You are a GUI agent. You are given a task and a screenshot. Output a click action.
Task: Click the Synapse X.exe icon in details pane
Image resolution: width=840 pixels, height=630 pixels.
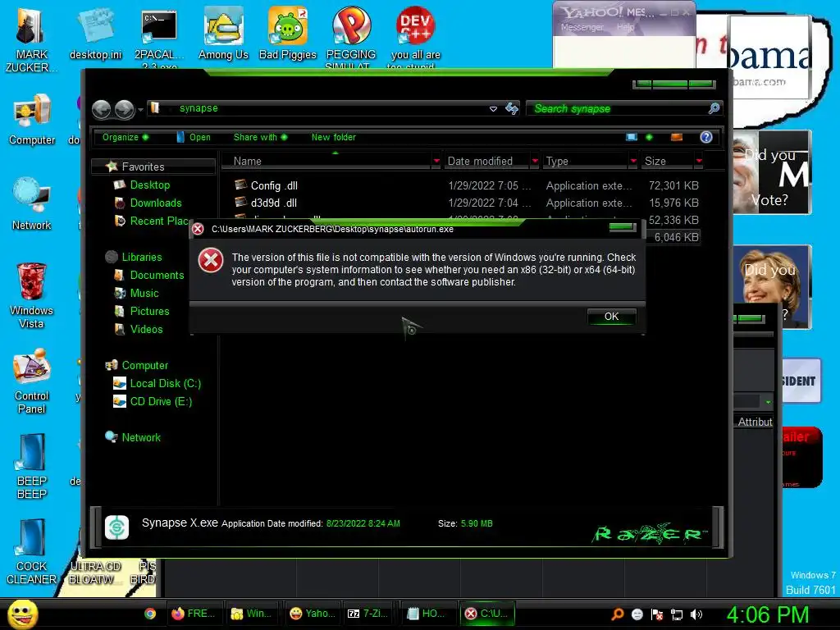(116, 527)
